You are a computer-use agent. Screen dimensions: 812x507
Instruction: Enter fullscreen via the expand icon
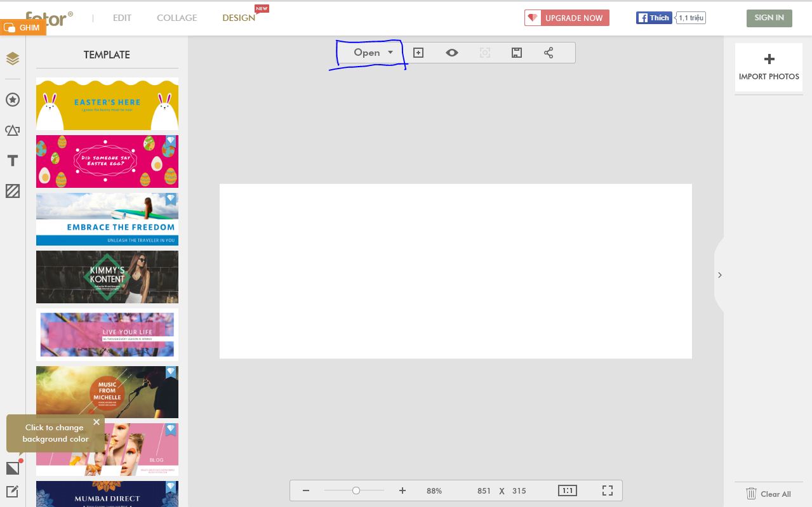[x=608, y=491]
